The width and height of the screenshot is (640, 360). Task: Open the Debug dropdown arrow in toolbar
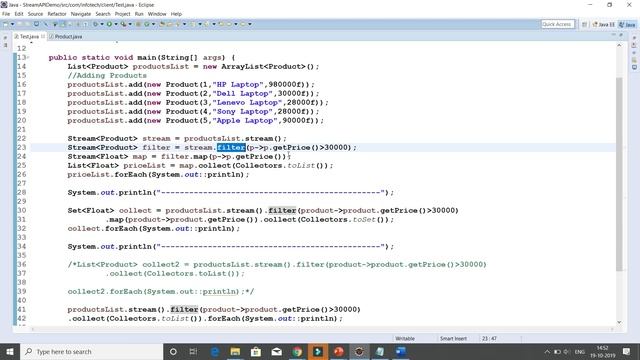coord(102,24)
